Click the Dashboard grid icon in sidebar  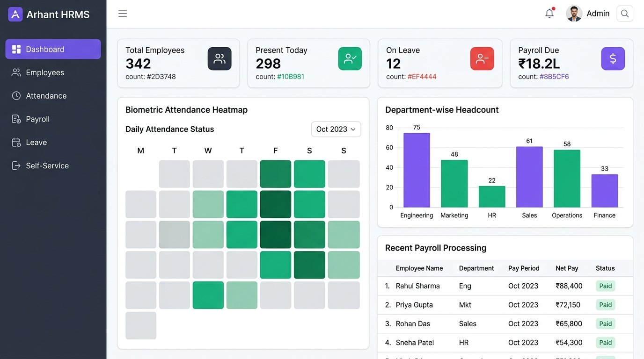click(x=16, y=49)
